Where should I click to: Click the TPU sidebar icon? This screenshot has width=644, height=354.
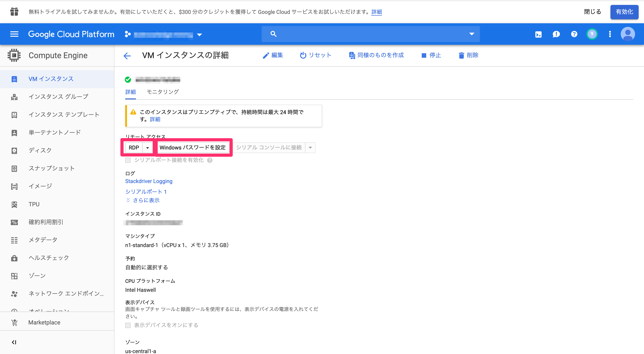(14, 204)
